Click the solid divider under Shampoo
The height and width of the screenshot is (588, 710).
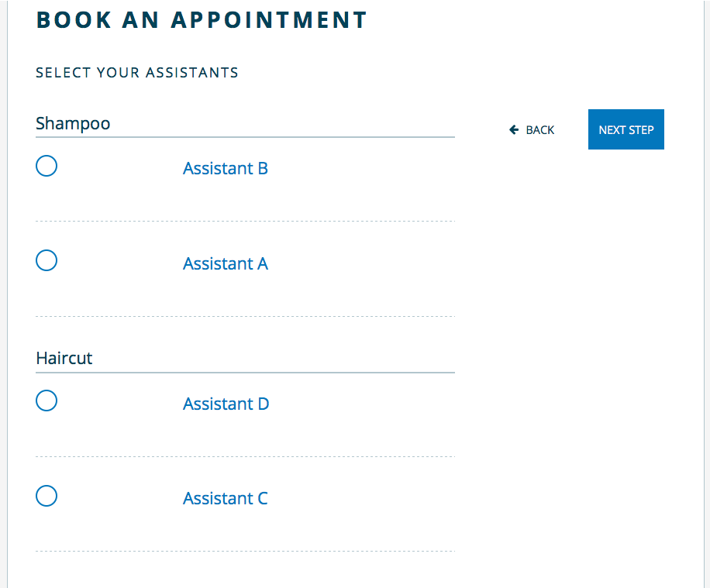pos(245,137)
